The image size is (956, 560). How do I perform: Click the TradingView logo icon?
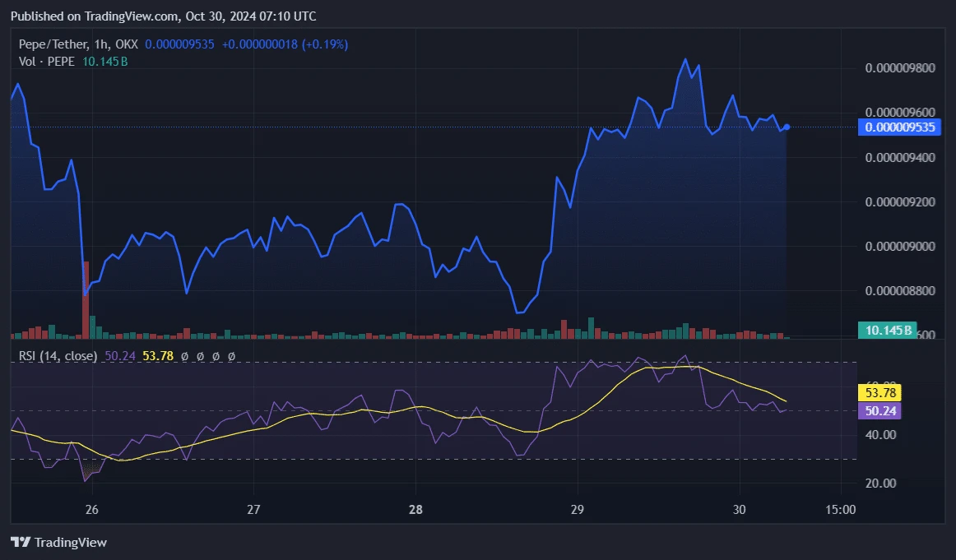tap(21, 542)
